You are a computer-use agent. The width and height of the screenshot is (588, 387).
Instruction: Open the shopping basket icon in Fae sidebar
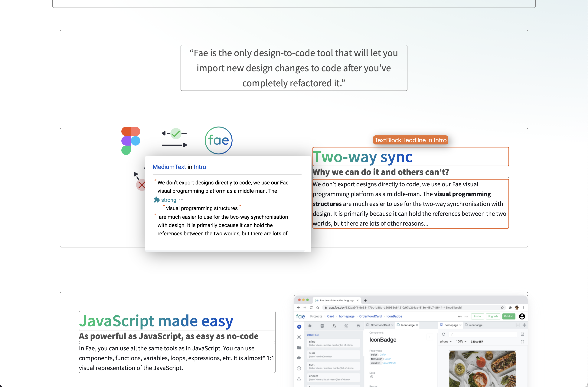[299, 358]
